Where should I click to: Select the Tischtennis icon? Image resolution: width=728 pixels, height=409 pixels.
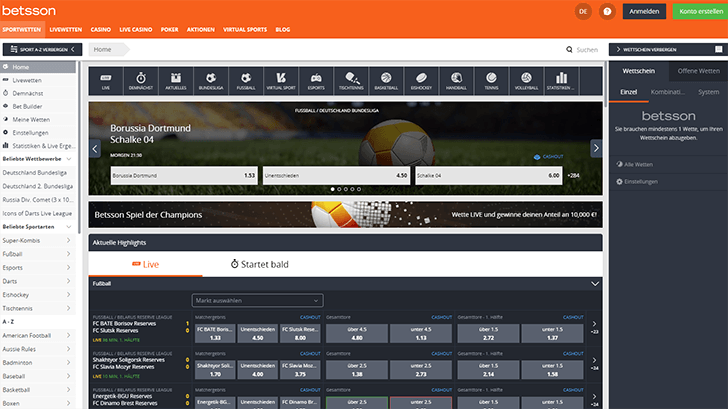351,81
